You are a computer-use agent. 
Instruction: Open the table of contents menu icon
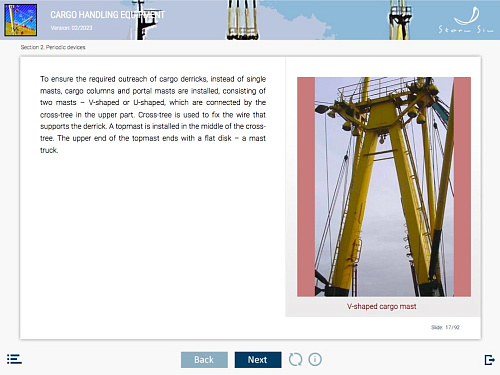click(14, 359)
